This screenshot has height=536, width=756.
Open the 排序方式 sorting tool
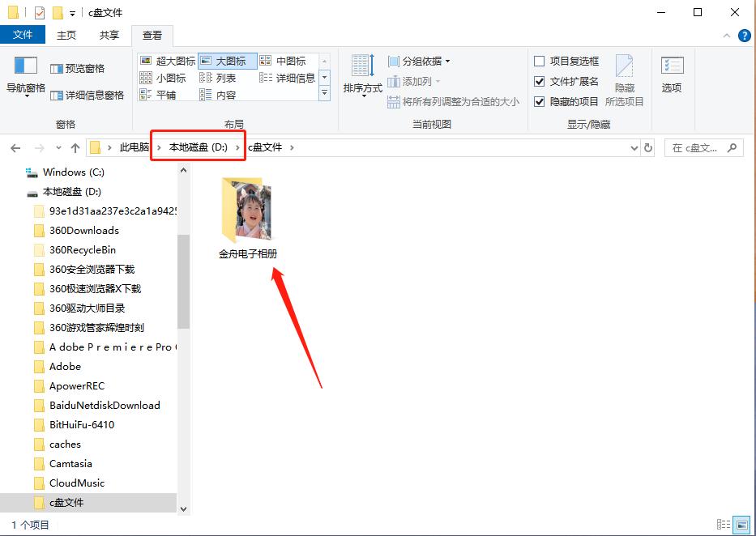(x=361, y=79)
